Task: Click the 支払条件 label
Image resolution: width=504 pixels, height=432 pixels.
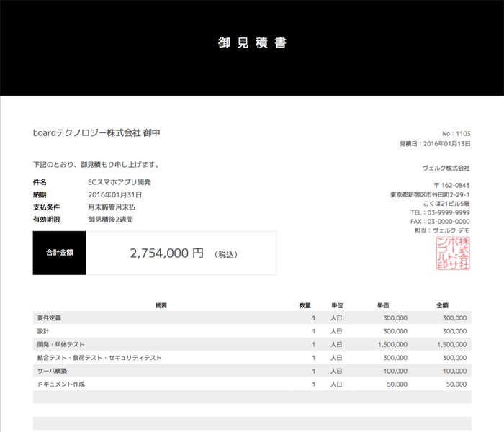Action: (x=46, y=207)
